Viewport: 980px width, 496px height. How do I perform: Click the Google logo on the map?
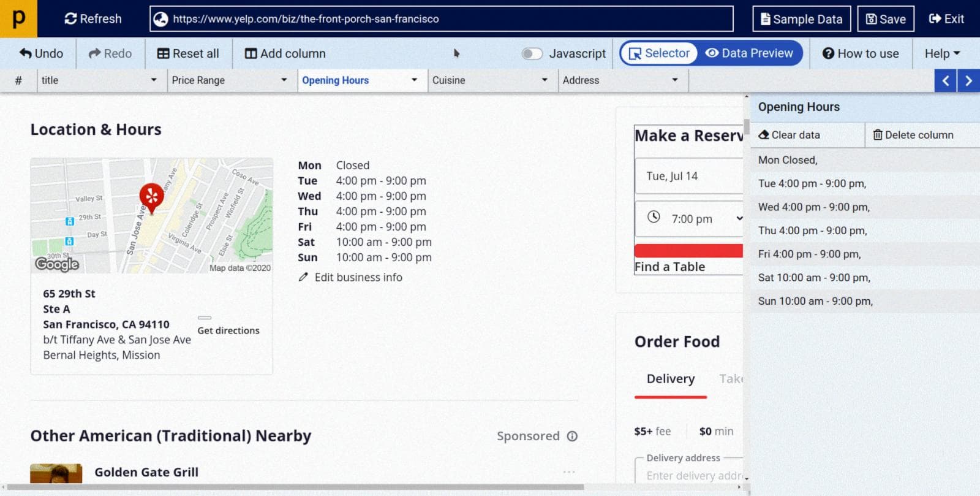pos(57,264)
